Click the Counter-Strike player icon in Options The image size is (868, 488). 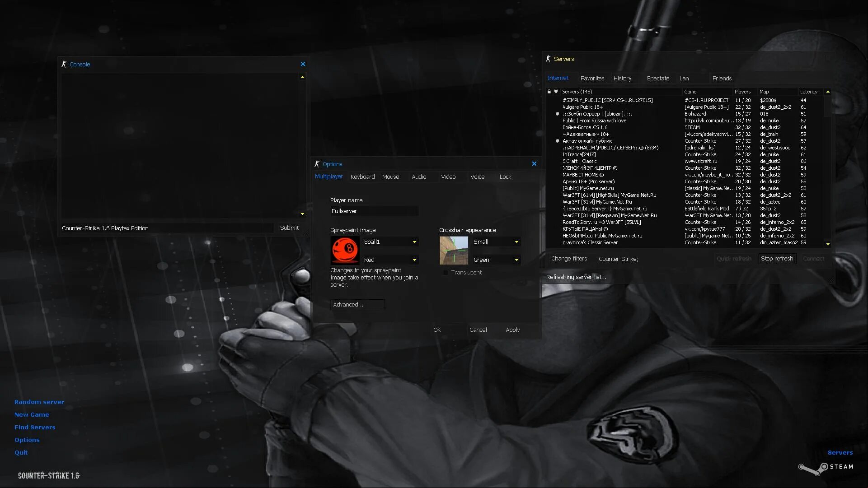(317, 164)
